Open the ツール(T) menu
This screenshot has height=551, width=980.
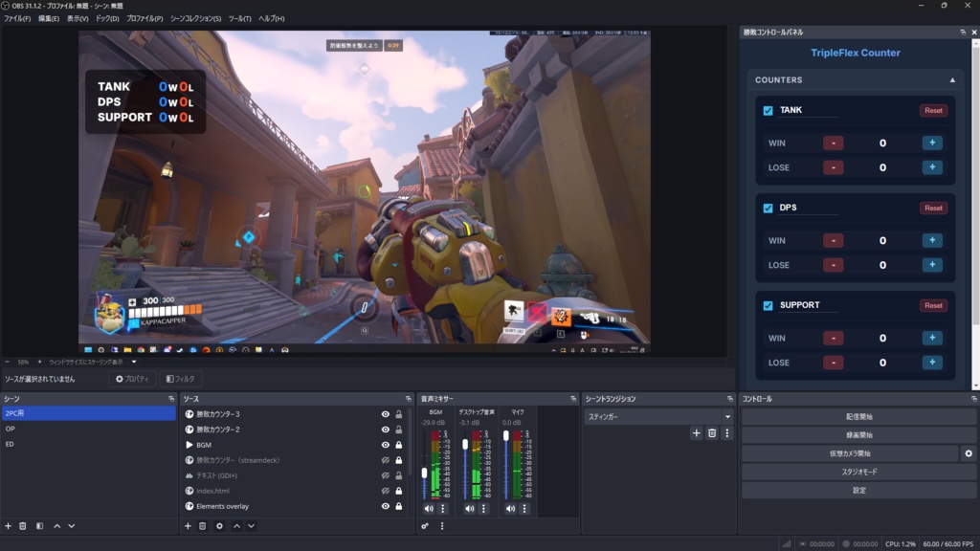tap(239, 19)
